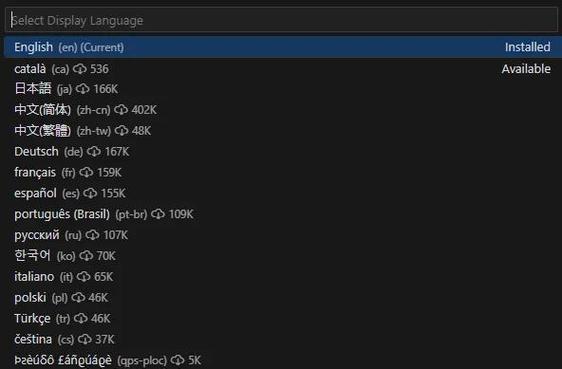
Task: Choose Japanese (ja) language entry
Action: (x=283, y=89)
